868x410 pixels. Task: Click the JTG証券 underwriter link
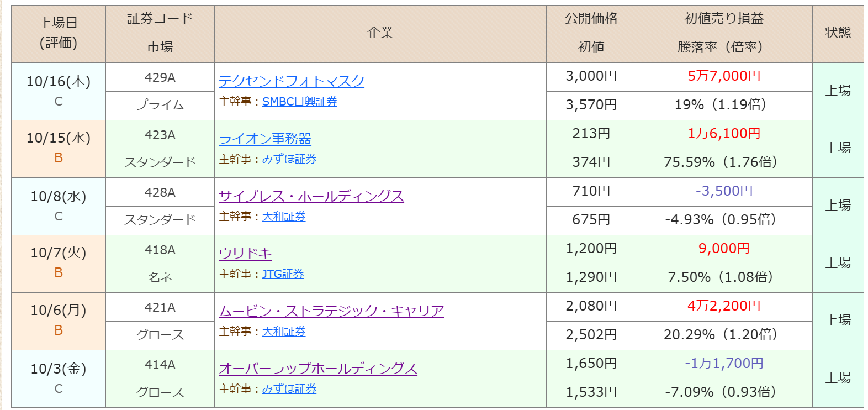[283, 274]
